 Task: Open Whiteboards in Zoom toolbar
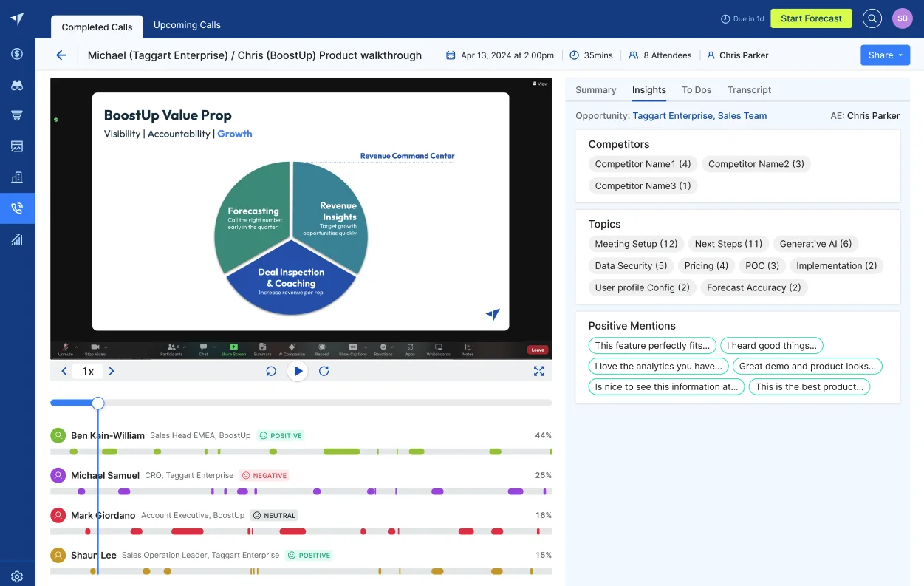pyautogui.click(x=438, y=350)
